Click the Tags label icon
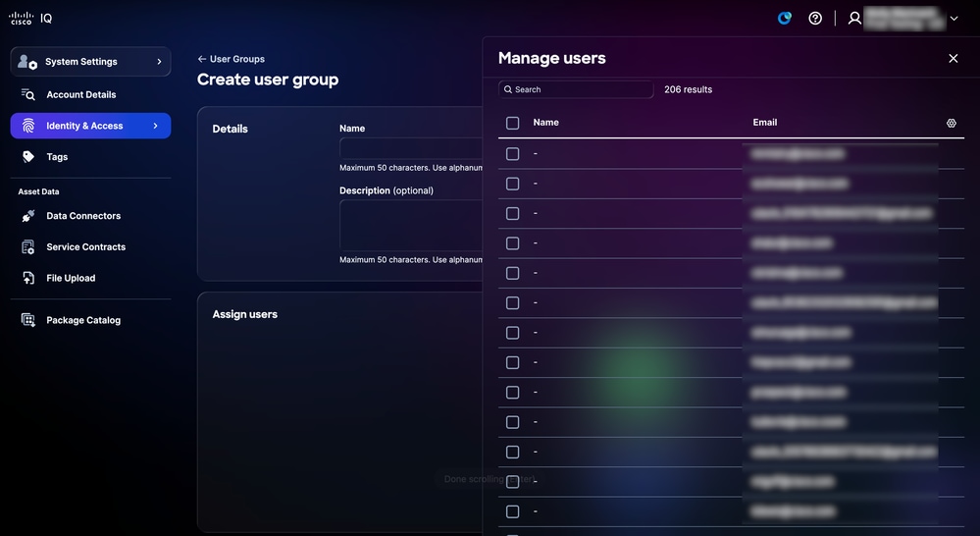Viewport: 980px width, 536px height. coord(28,157)
